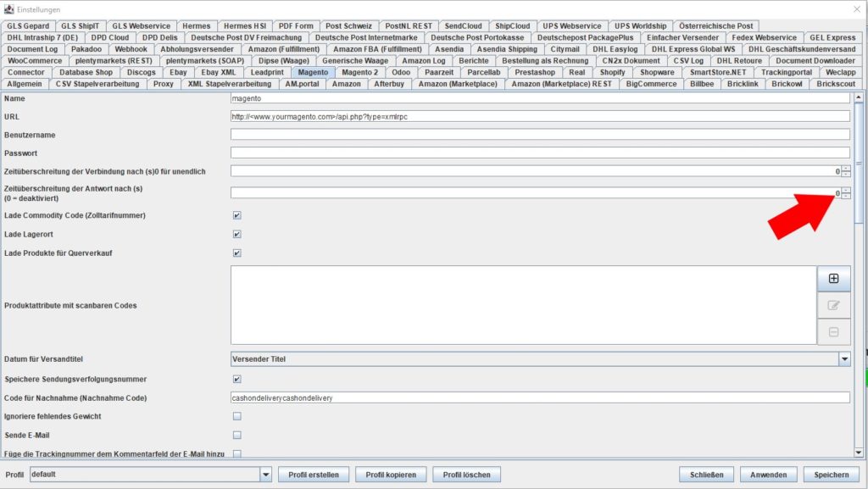The height and width of the screenshot is (489, 868).
Task: Switch to the Hermes HSI tab
Action: tap(245, 26)
